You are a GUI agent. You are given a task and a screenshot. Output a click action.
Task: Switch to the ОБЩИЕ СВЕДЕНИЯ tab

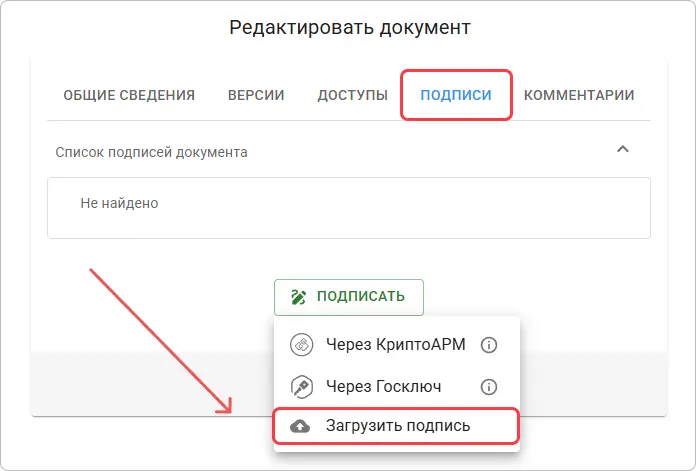(x=129, y=96)
